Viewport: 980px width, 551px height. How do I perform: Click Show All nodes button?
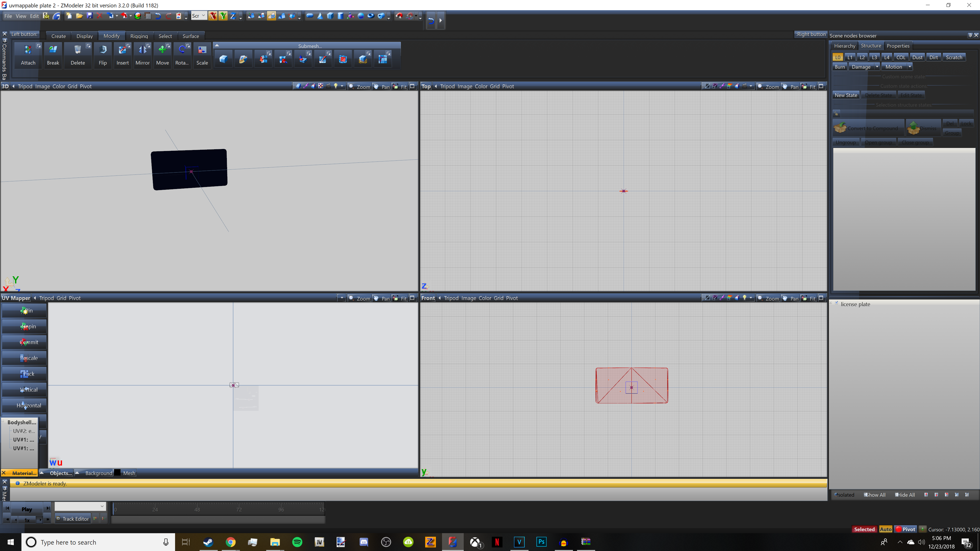coord(875,495)
